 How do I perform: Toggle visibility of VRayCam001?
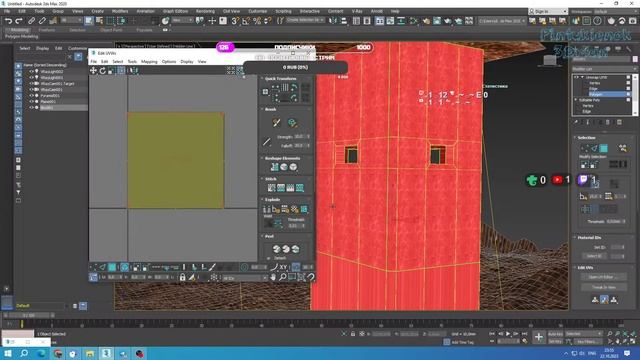point(31,89)
